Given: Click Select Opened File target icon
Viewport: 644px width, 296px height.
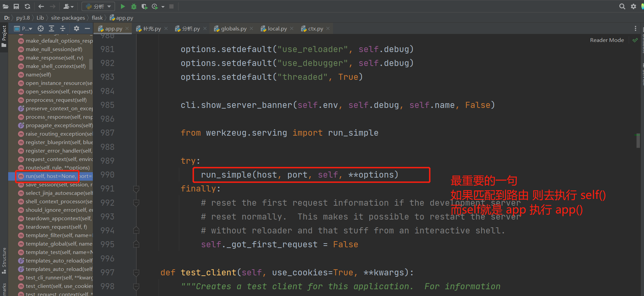Looking at the screenshot, I should [x=41, y=29].
